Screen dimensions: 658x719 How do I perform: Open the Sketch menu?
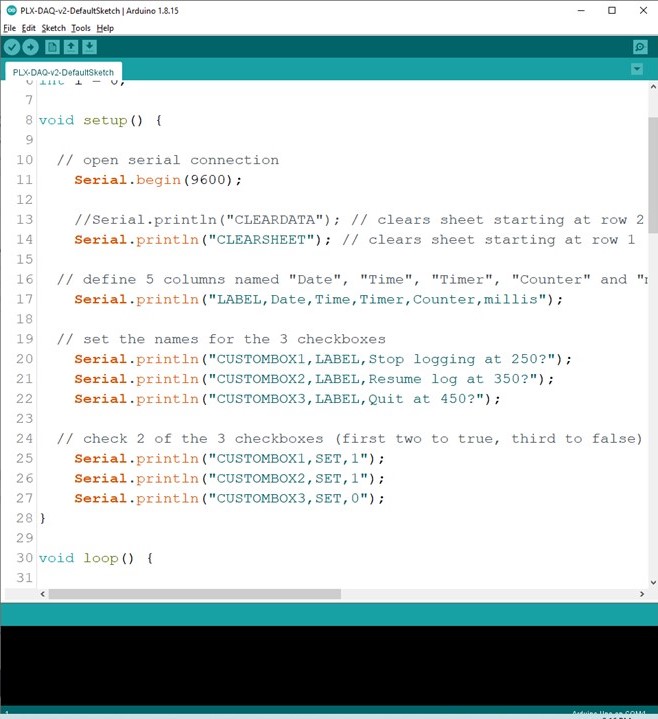[54, 28]
